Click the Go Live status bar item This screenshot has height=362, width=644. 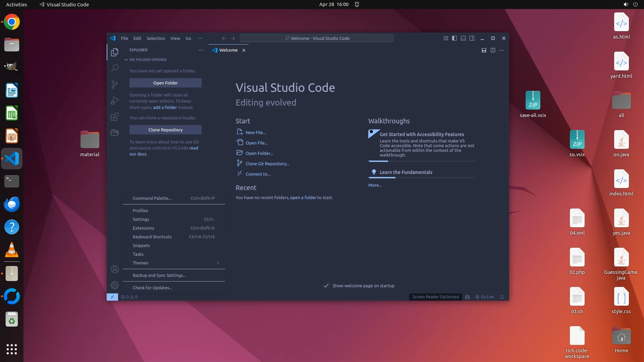coord(485,297)
